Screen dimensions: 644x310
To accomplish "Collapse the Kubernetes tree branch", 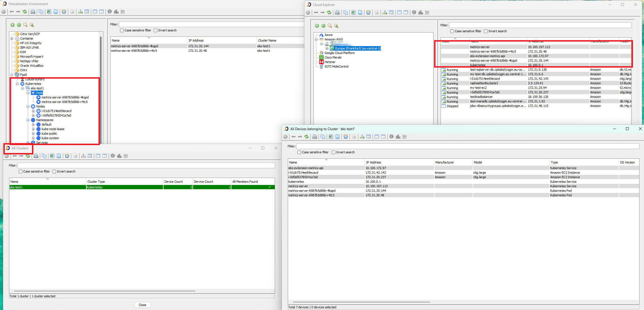I will tap(18, 84).
